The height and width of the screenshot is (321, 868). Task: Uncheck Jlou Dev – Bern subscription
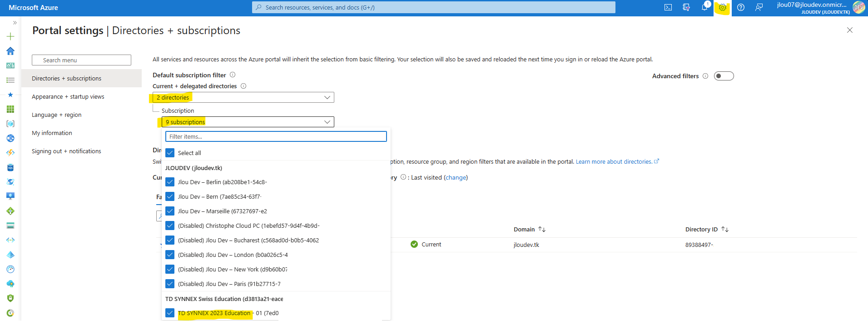pyautogui.click(x=170, y=196)
